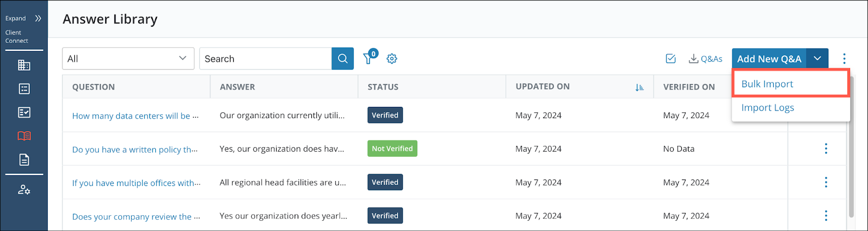Viewport: 868px width, 231px height.
Task: Expand the sidebar with double-chevron icon
Action: 38,18
